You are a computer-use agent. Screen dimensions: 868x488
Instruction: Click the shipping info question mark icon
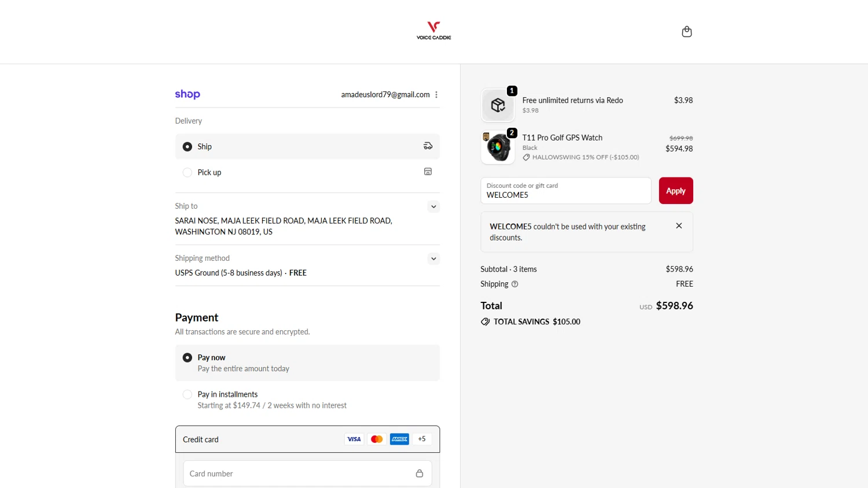514,284
